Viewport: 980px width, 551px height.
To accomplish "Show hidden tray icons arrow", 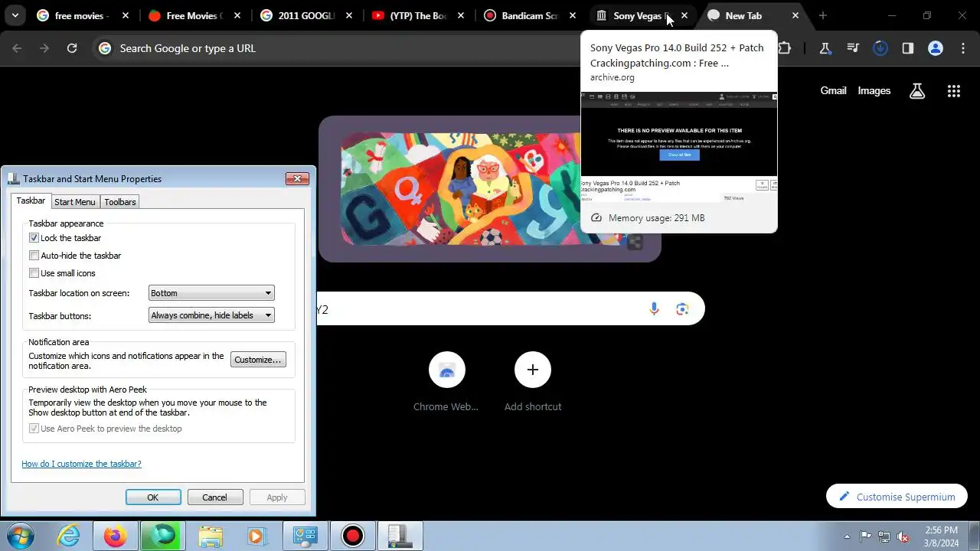I will coord(847,536).
